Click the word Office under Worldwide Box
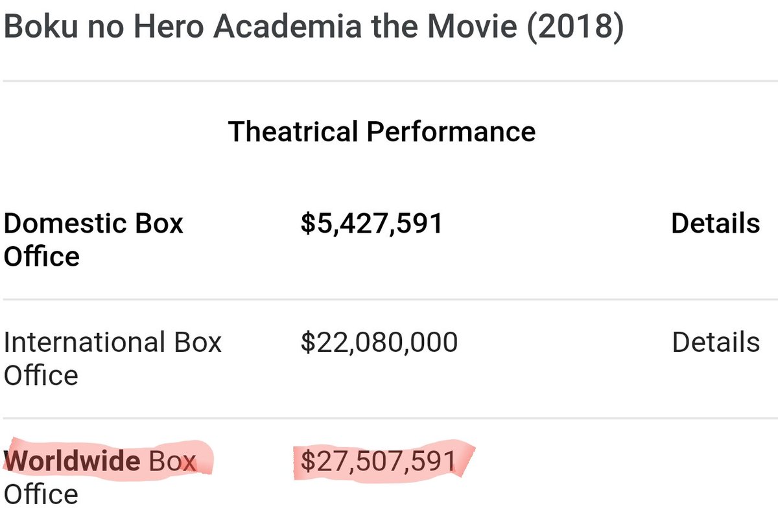The image size is (778, 532). pos(41,494)
